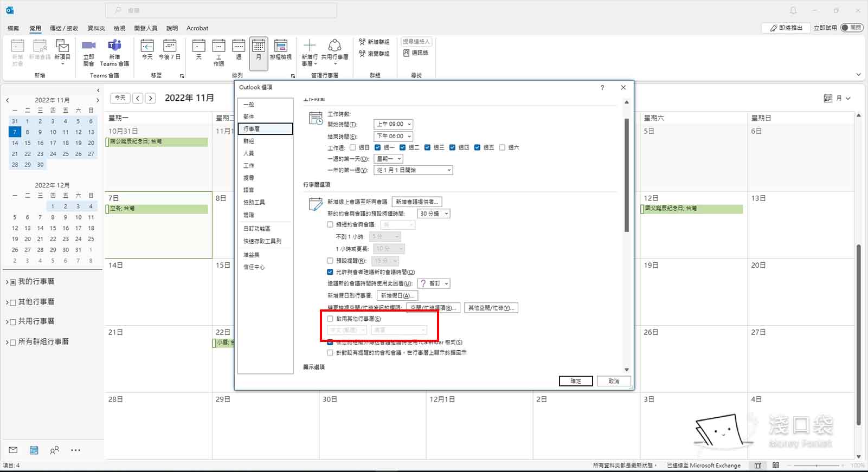Viewport: 868px width, 472px height.
Task: Switch to Mail using bottom envelope icon
Action: point(13,450)
